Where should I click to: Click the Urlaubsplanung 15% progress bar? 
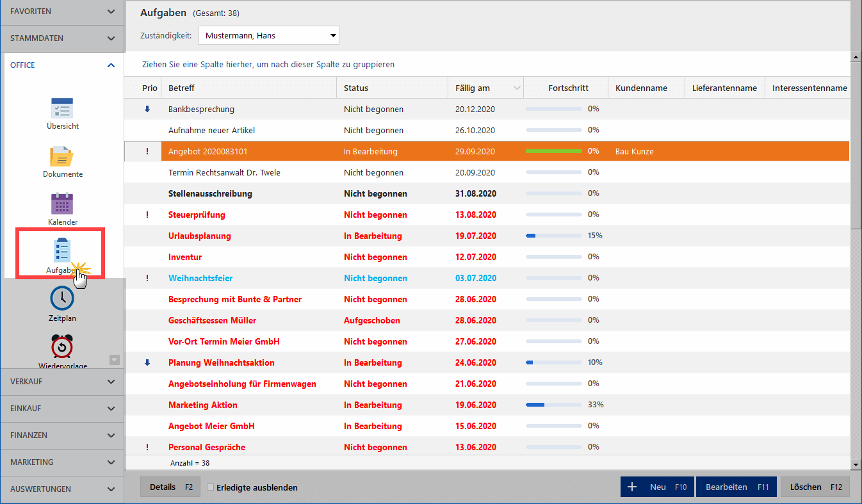coord(553,236)
